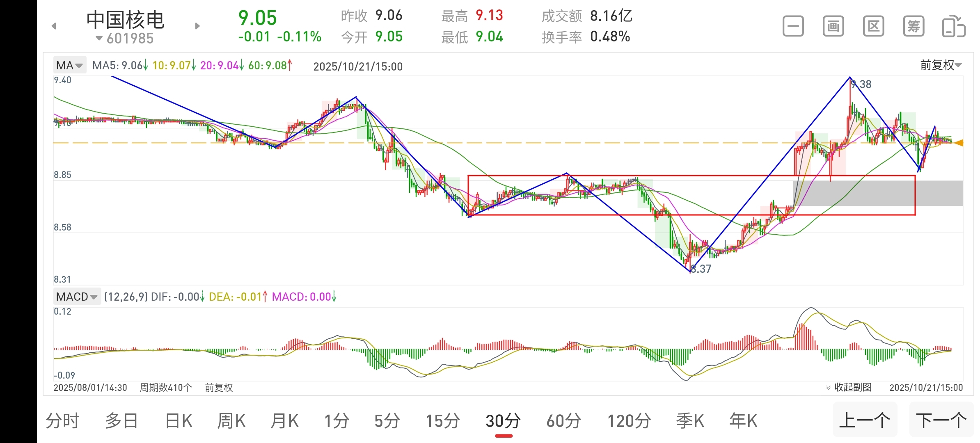Select the 分时 intraday tab
Image resolution: width=980 pixels, height=443 pixels.
62,421
